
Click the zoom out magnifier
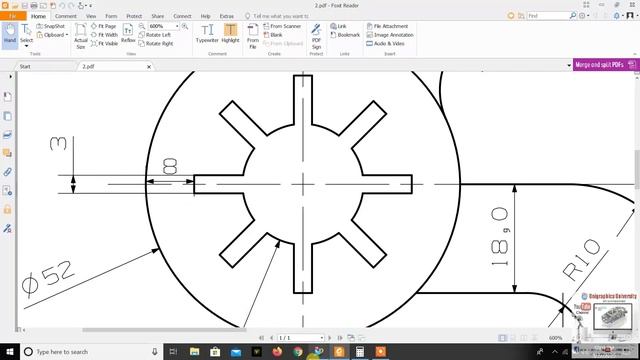pyautogui.click(x=142, y=26)
